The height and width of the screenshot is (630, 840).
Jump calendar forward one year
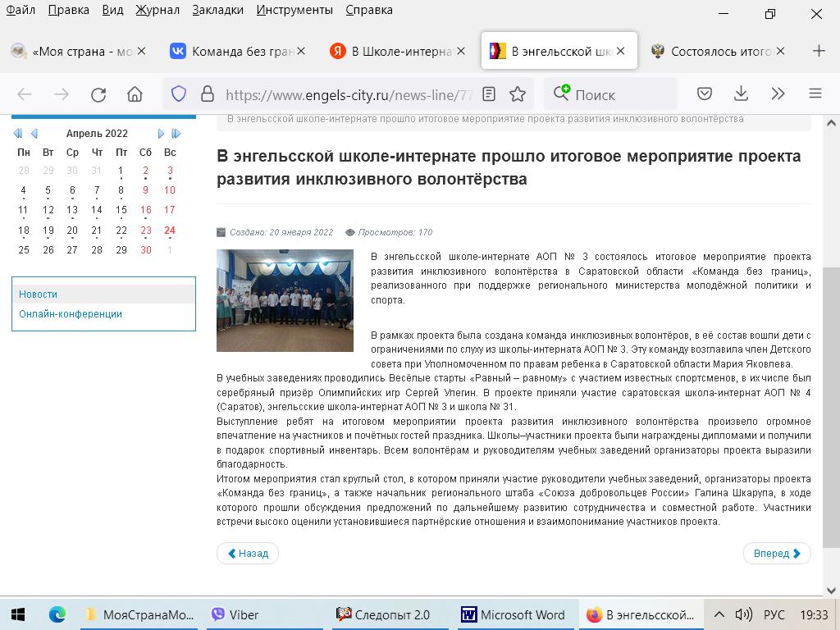tap(176, 134)
